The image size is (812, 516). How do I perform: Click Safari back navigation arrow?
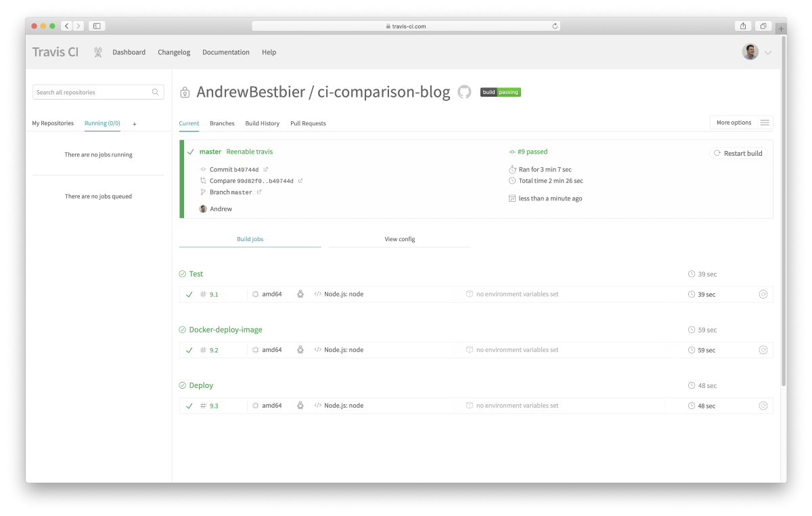tap(66, 26)
